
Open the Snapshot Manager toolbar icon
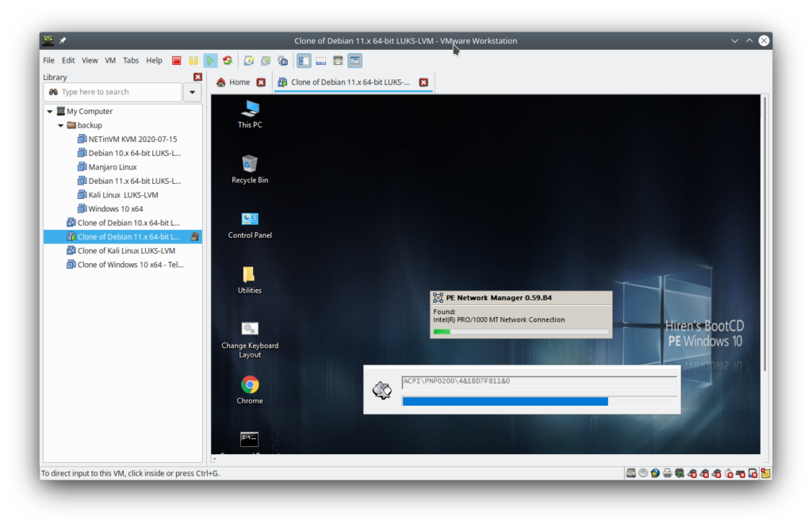coord(283,60)
